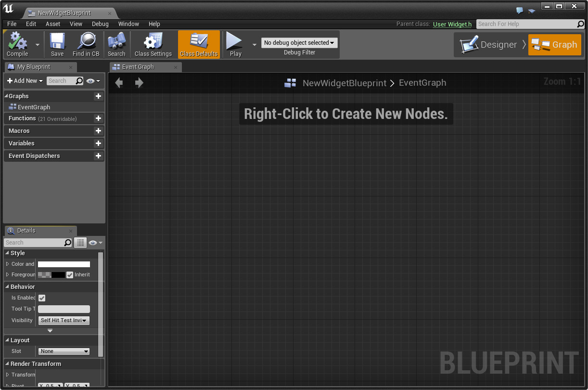Open the User Widget.h parent class link
This screenshot has width=588, height=390.
pyautogui.click(x=452, y=24)
